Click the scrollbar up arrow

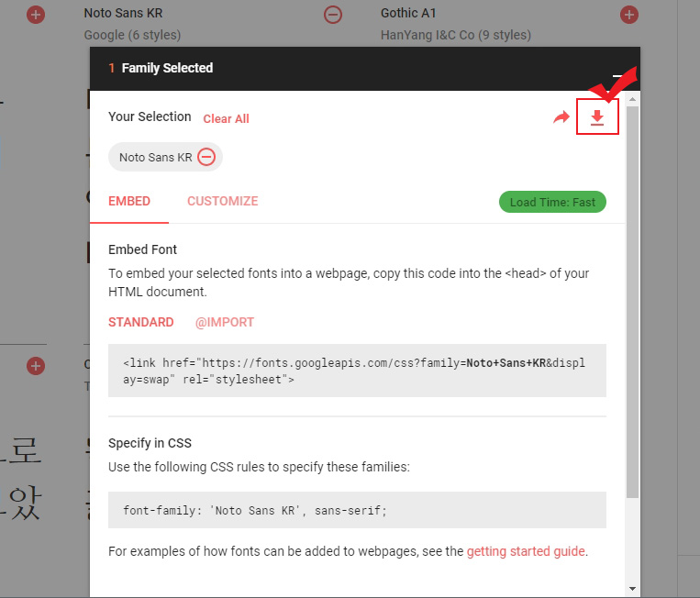pos(632,99)
